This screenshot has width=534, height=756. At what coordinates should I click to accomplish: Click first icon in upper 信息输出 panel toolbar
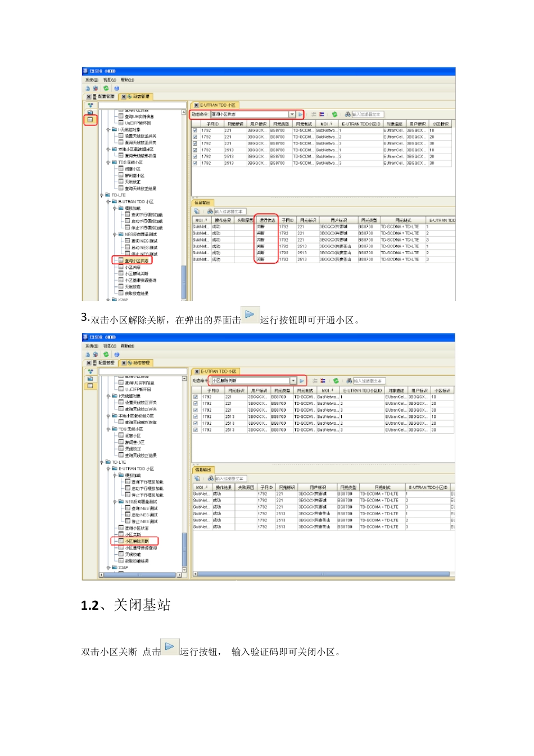point(197,211)
